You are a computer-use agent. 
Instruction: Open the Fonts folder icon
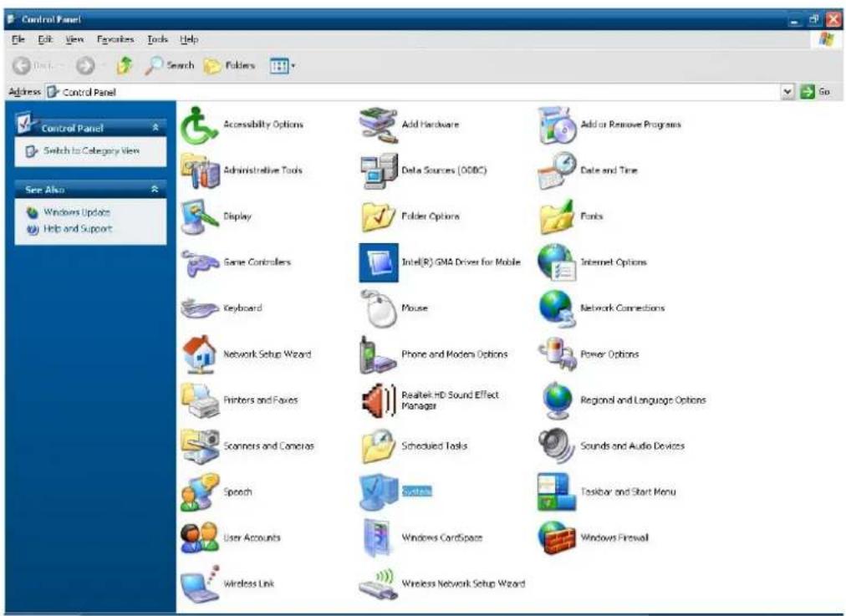tap(558, 216)
